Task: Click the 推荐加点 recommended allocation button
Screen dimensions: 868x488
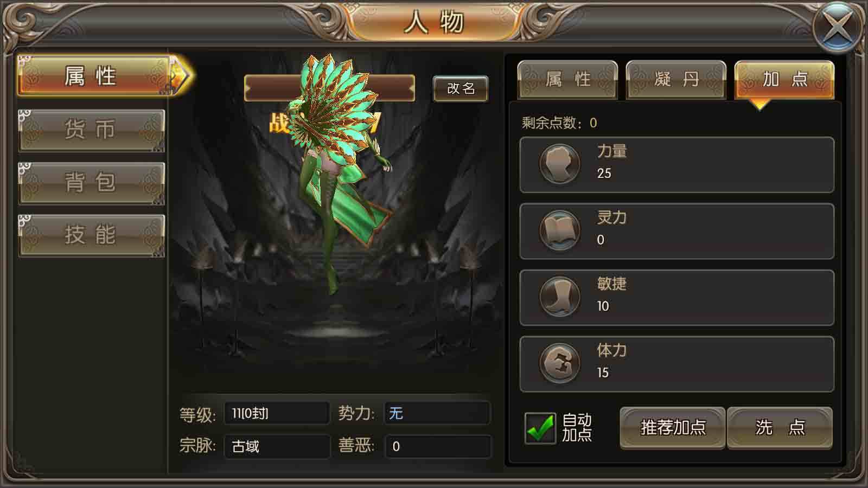Action: pos(673,428)
